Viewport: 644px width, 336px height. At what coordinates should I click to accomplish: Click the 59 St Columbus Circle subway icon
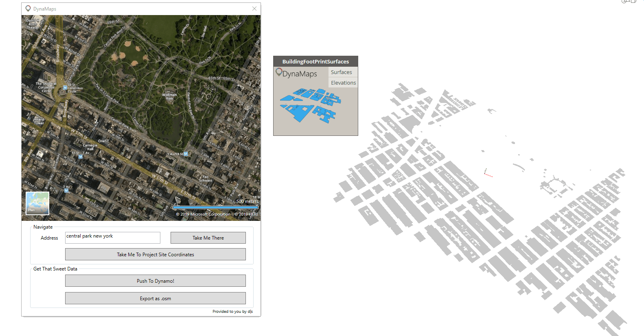tap(65, 87)
